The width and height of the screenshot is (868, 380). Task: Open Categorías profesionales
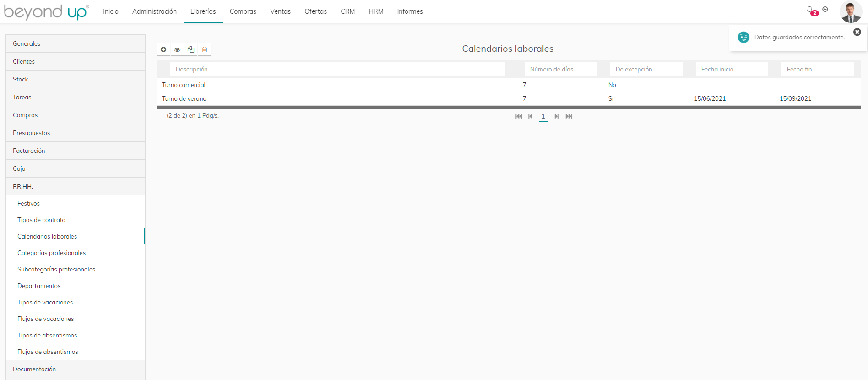point(76,253)
